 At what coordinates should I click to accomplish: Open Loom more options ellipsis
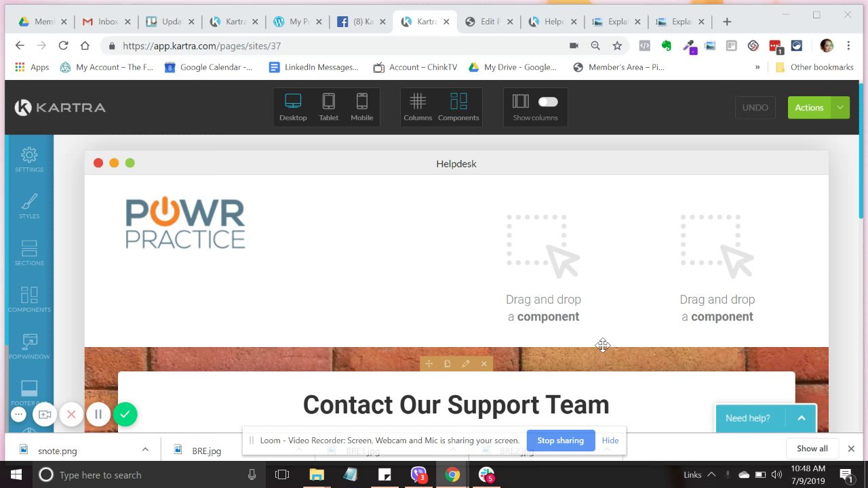pyautogui.click(x=19, y=414)
